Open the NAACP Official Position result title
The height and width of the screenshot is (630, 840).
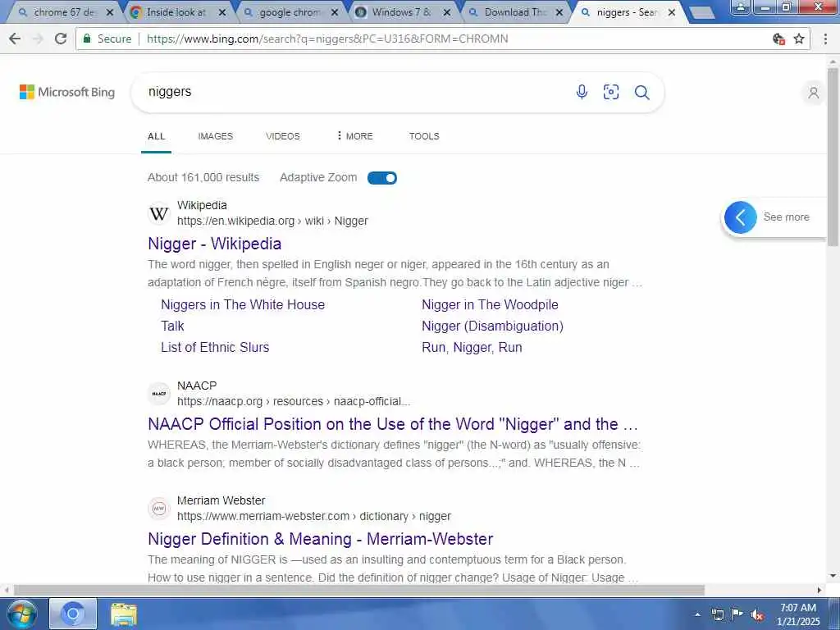click(393, 424)
